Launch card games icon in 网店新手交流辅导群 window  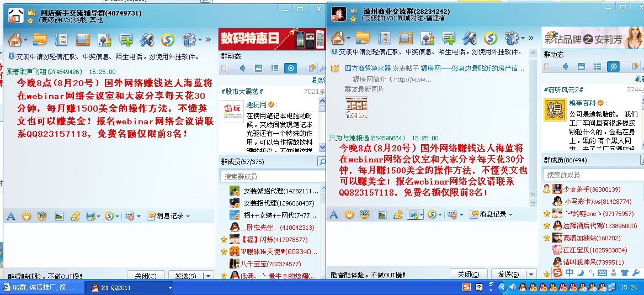(x=104, y=39)
